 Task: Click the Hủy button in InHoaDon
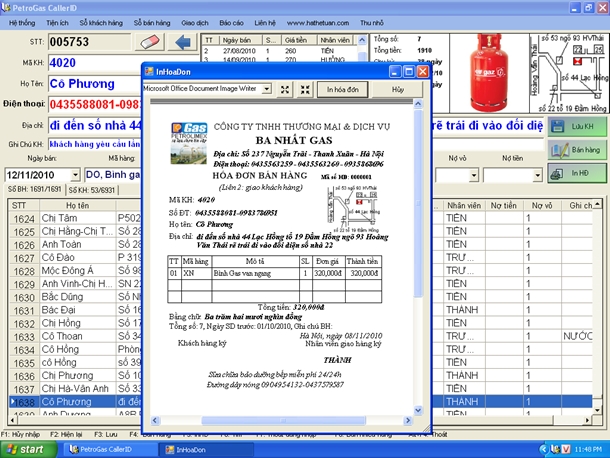coord(398,89)
